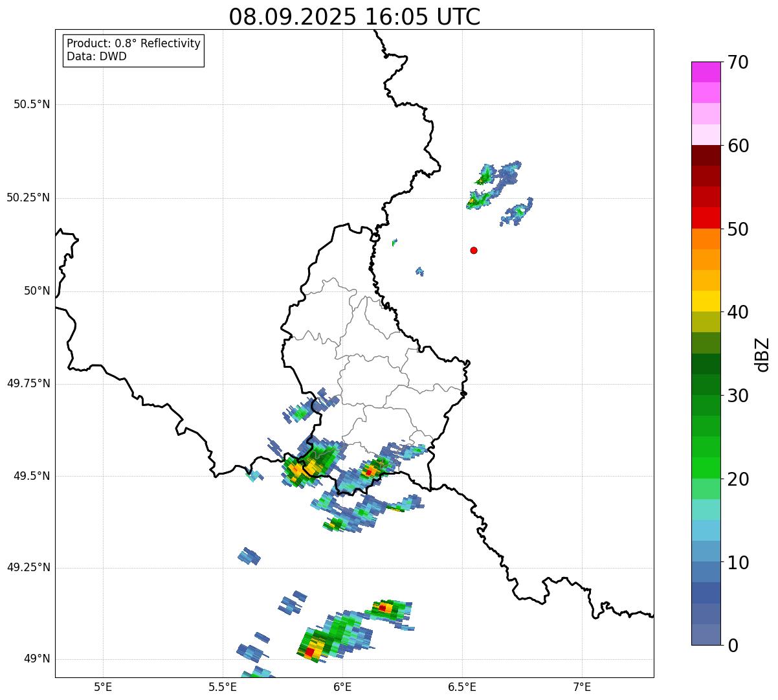Click the latitude label "50.5°N"

point(32,104)
